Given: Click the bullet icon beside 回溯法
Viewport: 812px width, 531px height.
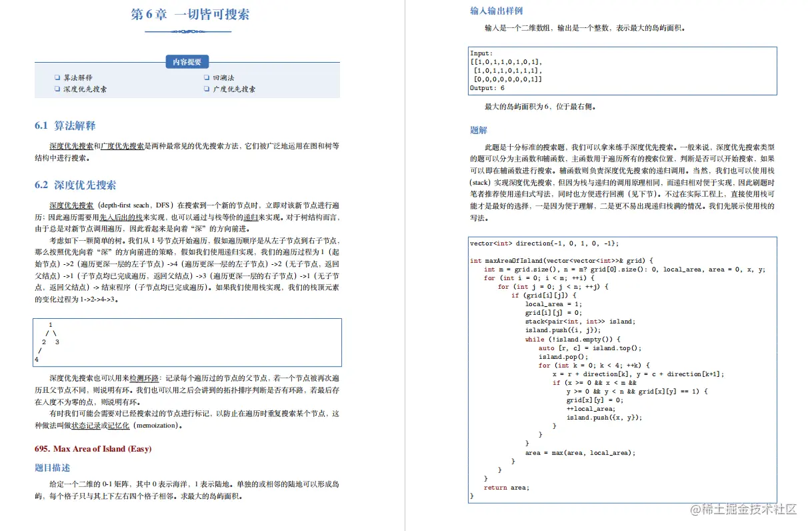Looking at the screenshot, I should coord(207,77).
